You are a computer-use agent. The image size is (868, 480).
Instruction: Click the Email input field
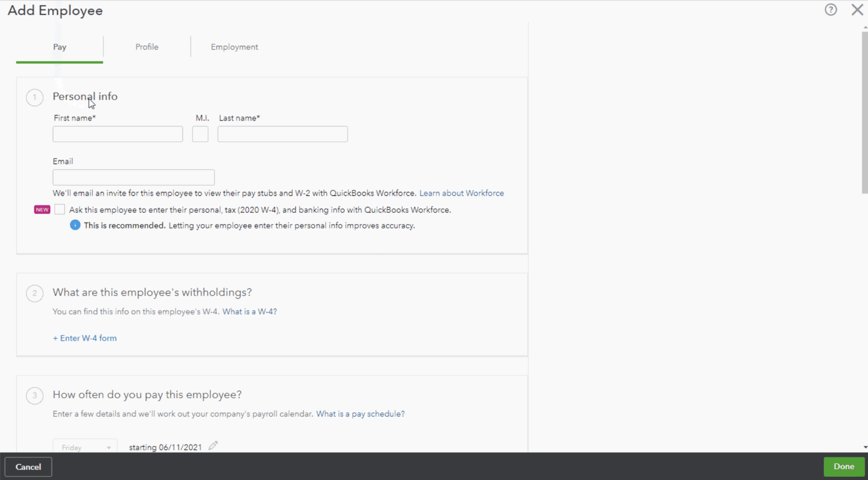pos(133,177)
